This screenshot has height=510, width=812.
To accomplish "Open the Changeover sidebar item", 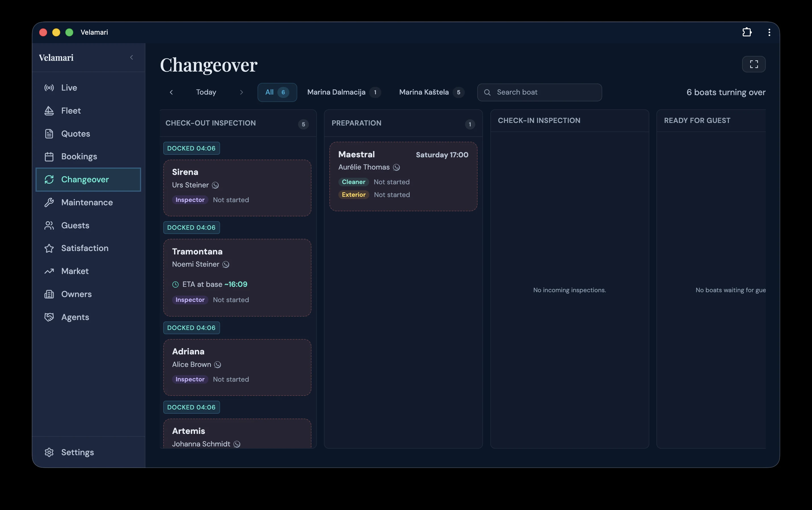I will [x=88, y=179].
